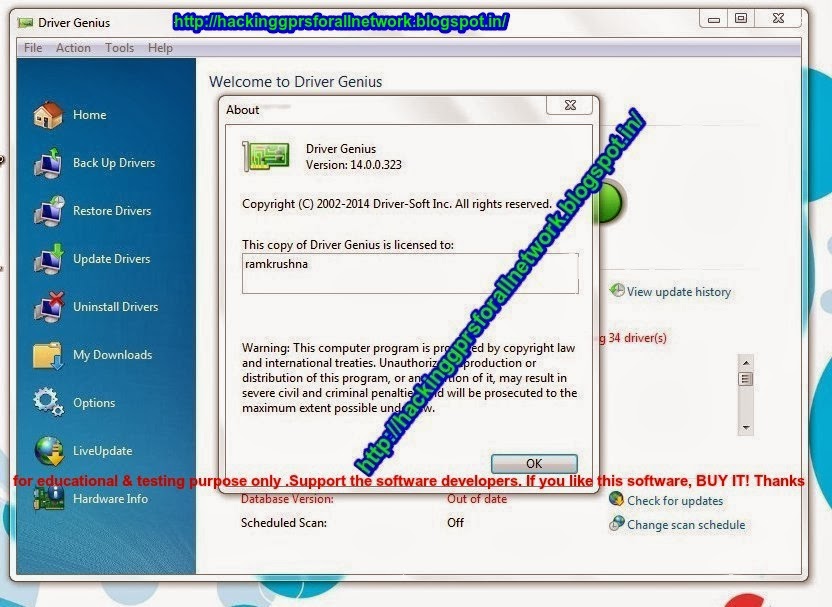This screenshot has height=607, width=832.
Task: Click the View update history clock icon
Action: (617, 290)
